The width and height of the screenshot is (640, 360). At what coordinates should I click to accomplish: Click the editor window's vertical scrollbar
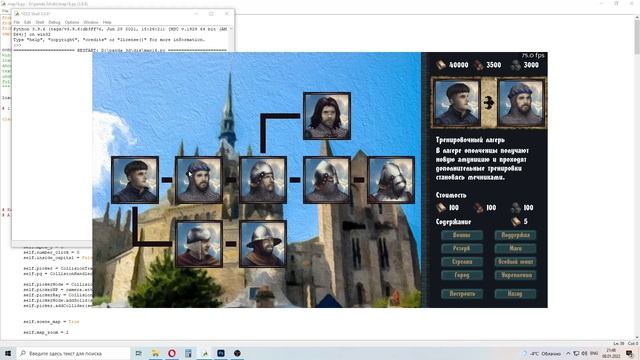(x=637, y=176)
